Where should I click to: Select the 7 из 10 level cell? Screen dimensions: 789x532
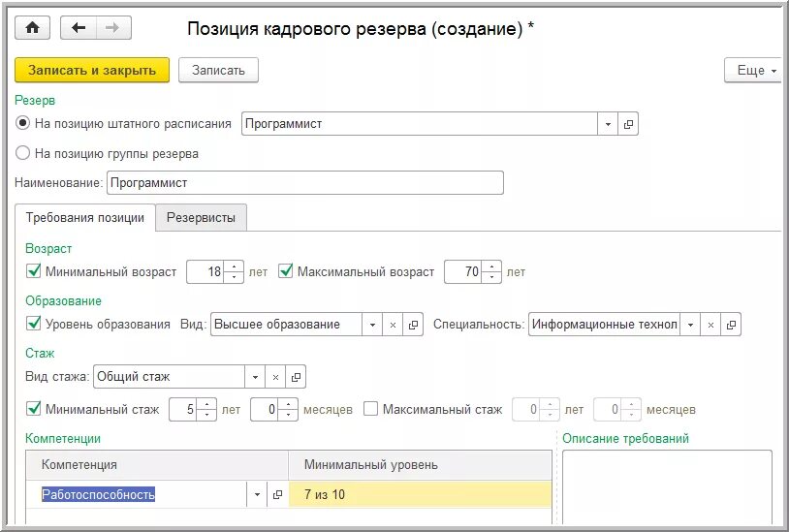(420, 495)
